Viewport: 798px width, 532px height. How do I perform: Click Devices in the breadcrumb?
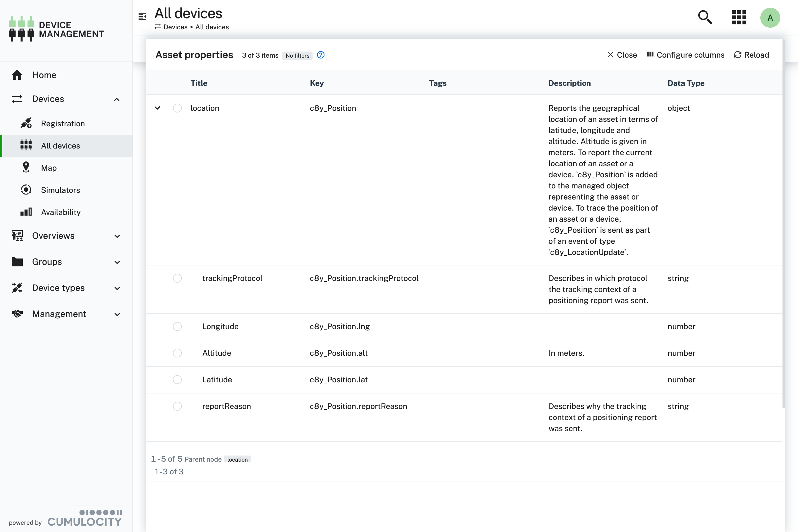click(x=175, y=27)
